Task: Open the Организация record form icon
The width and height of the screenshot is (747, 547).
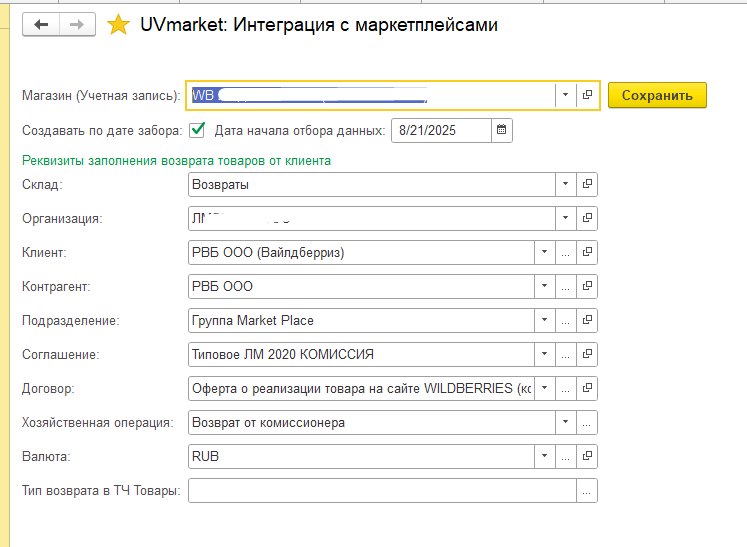Action: point(587,218)
